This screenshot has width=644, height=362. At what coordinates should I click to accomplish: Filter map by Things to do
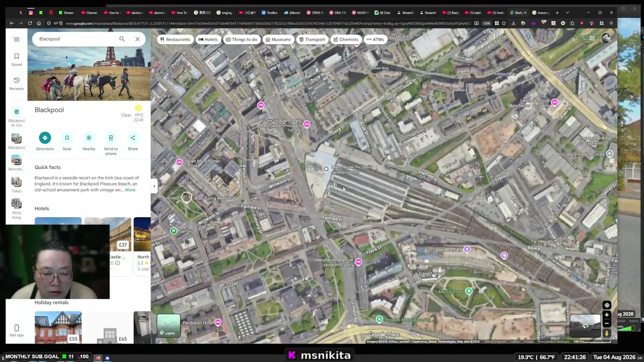(242, 40)
